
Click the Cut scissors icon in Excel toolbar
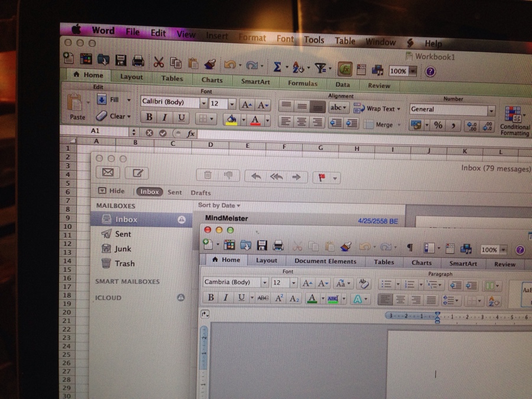[x=158, y=62]
